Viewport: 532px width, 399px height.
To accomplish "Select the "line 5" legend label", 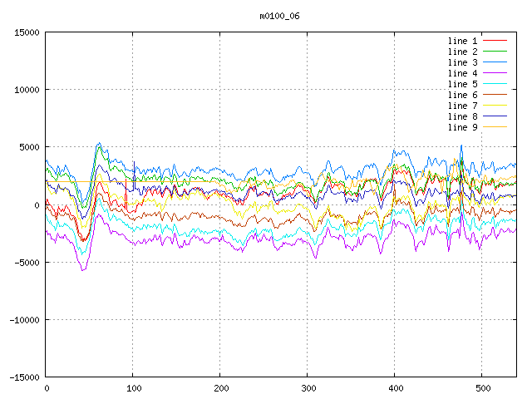I will (x=463, y=84).
